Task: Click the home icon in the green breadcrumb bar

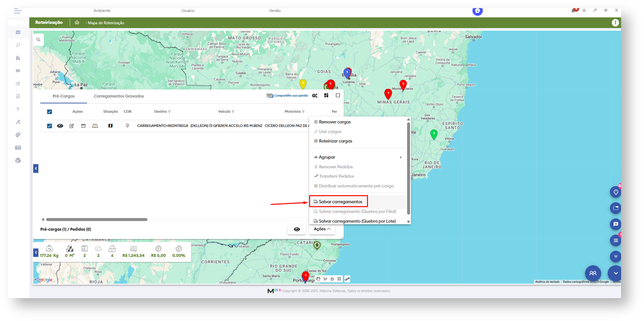Action: pyautogui.click(x=77, y=22)
